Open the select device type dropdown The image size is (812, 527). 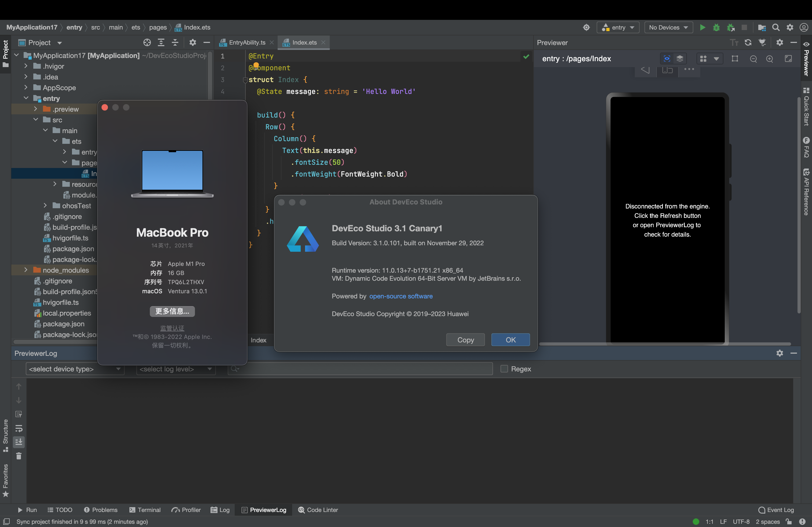(75, 369)
